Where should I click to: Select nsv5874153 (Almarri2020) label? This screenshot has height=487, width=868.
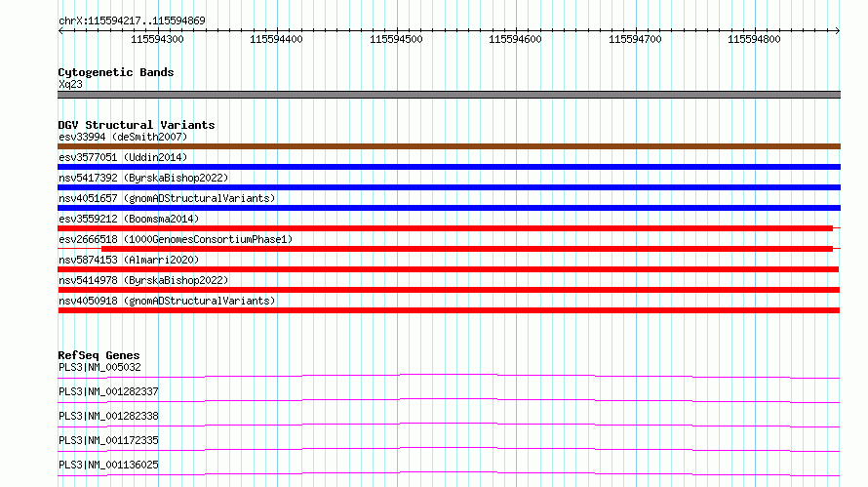(x=129, y=260)
